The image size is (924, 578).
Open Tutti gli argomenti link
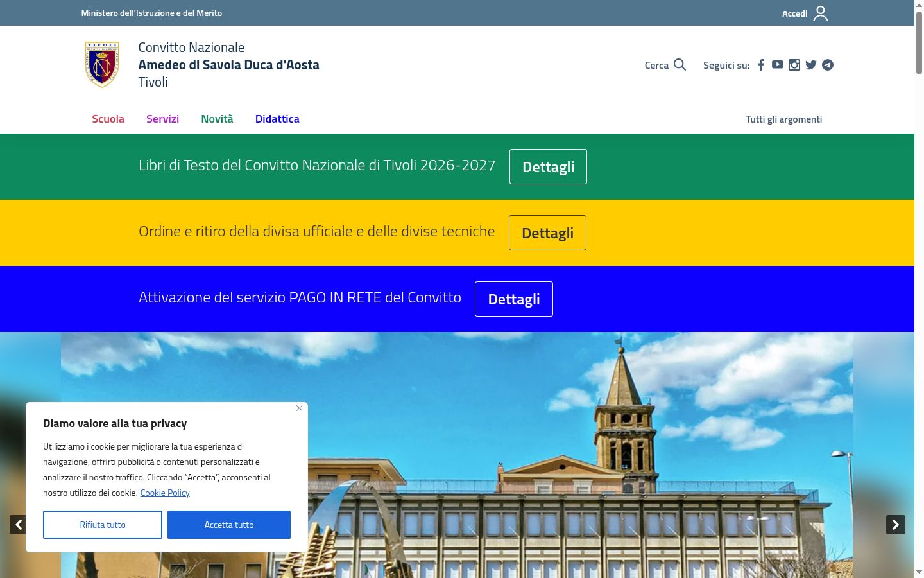[x=783, y=119]
